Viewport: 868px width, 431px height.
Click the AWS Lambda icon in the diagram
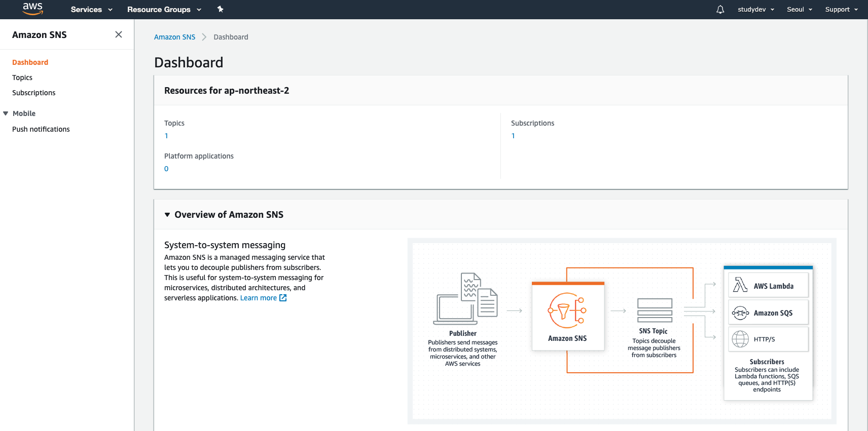[740, 285]
